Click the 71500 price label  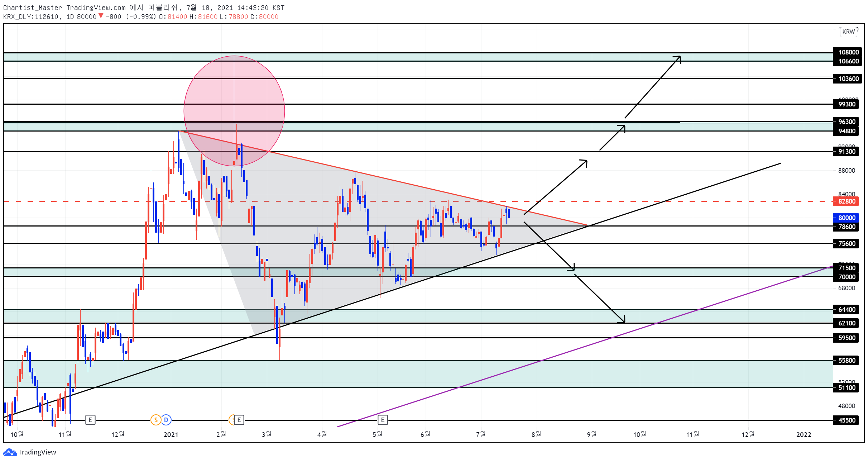tap(846, 268)
